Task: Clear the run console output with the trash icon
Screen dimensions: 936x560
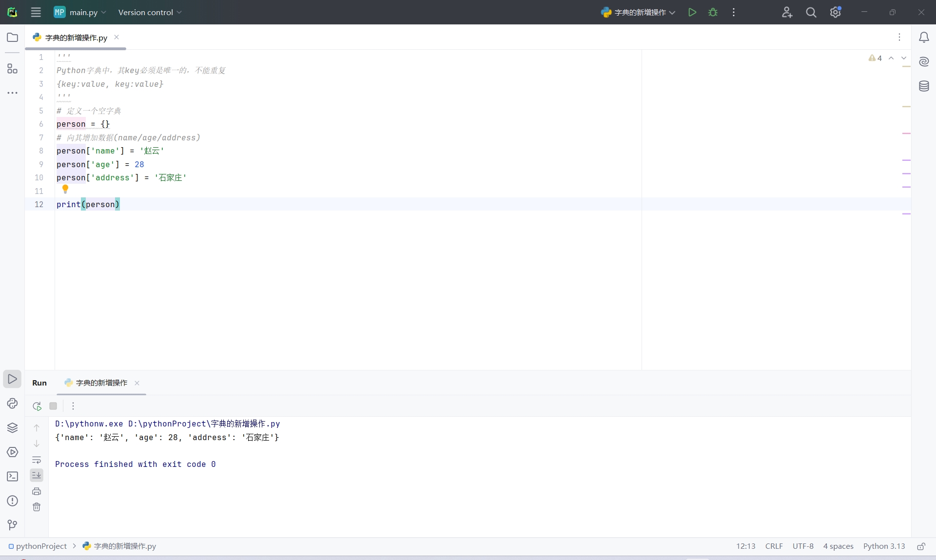Action: point(37,507)
